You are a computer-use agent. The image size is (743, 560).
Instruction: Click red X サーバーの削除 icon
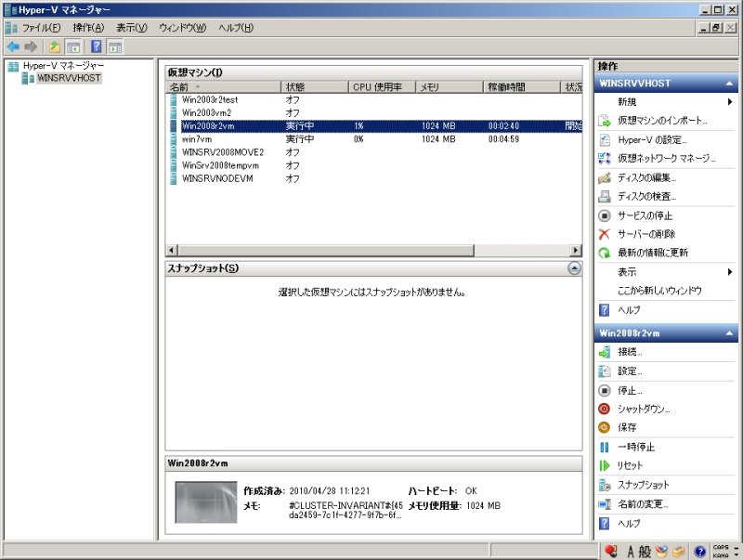point(605,234)
